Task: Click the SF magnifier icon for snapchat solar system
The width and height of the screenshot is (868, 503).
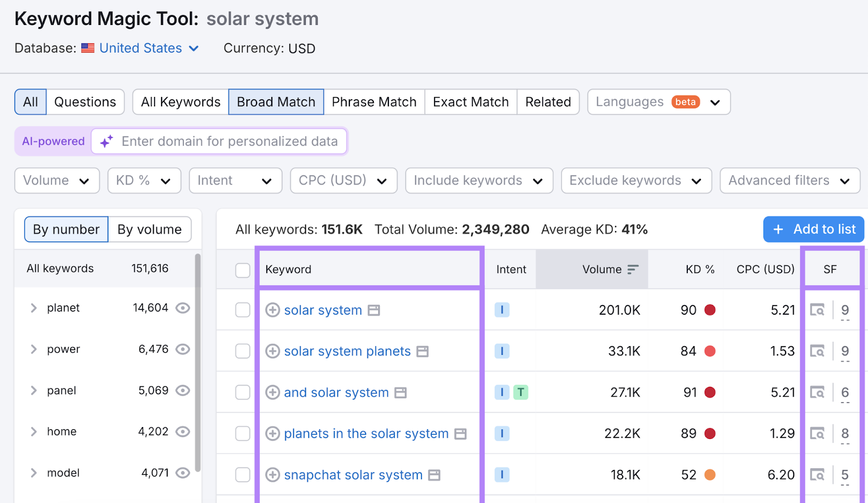Action: pyautogui.click(x=818, y=474)
